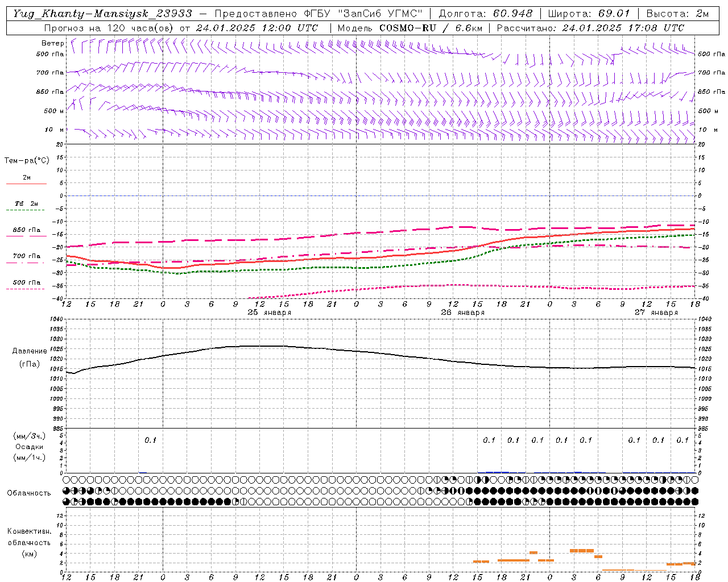Image resolution: width=728 pixels, height=582 pixels.
Task: Click the Конвективн. label of the convective panel
Action: (29, 531)
